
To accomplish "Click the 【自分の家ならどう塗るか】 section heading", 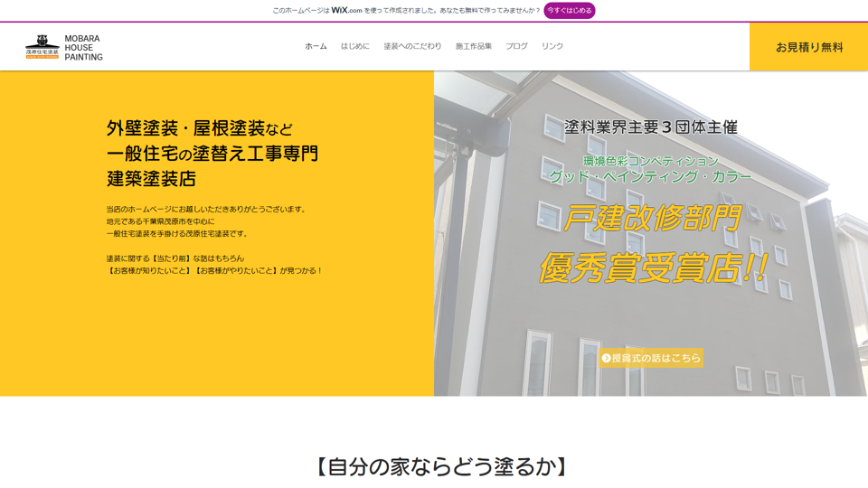I will click(441, 466).
